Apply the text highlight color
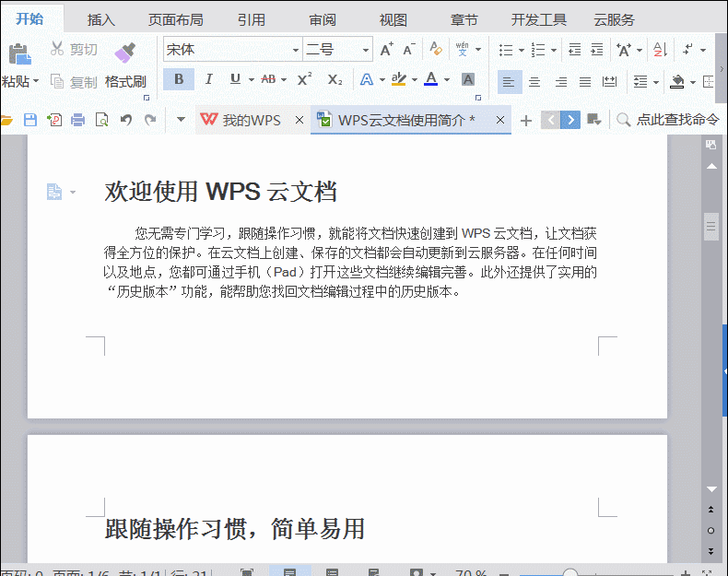The height and width of the screenshot is (576, 728). coord(398,79)
